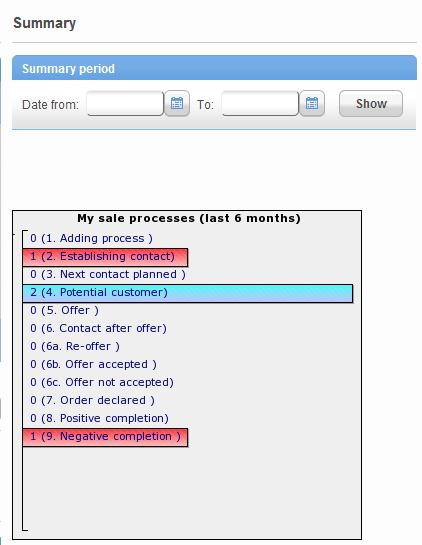Viewport: 422px width, 545px height.
Task: Click the 5. Offer row
Action: (x=64, y=310)
